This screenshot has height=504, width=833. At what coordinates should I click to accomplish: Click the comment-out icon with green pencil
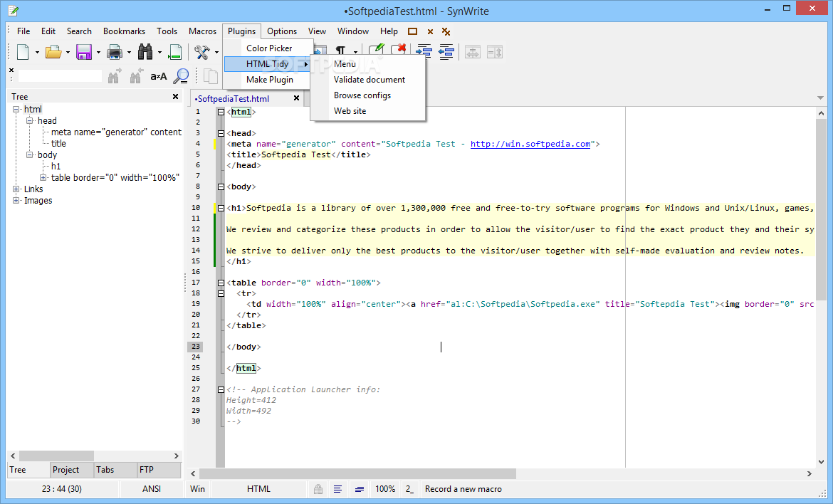(x=376, y=50)
